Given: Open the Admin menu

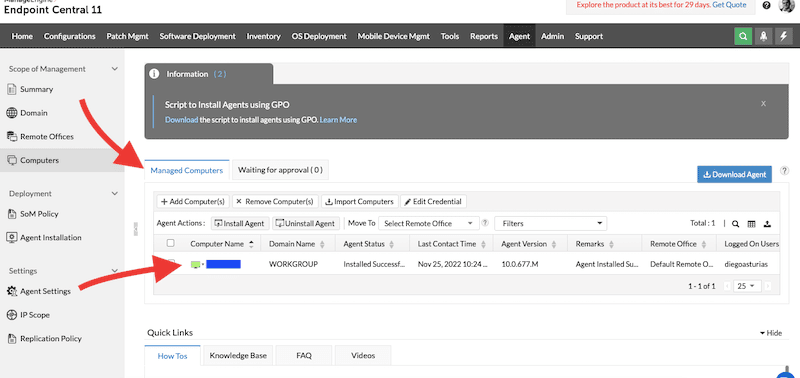Looking at the screenshot, I should [552, 36].
